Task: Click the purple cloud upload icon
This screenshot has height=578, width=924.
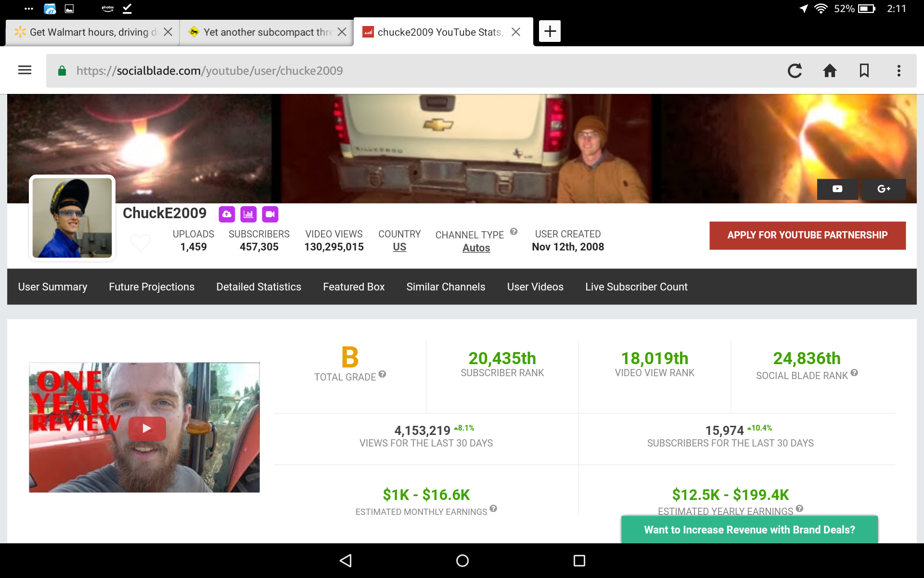Action: click(227, 214)
